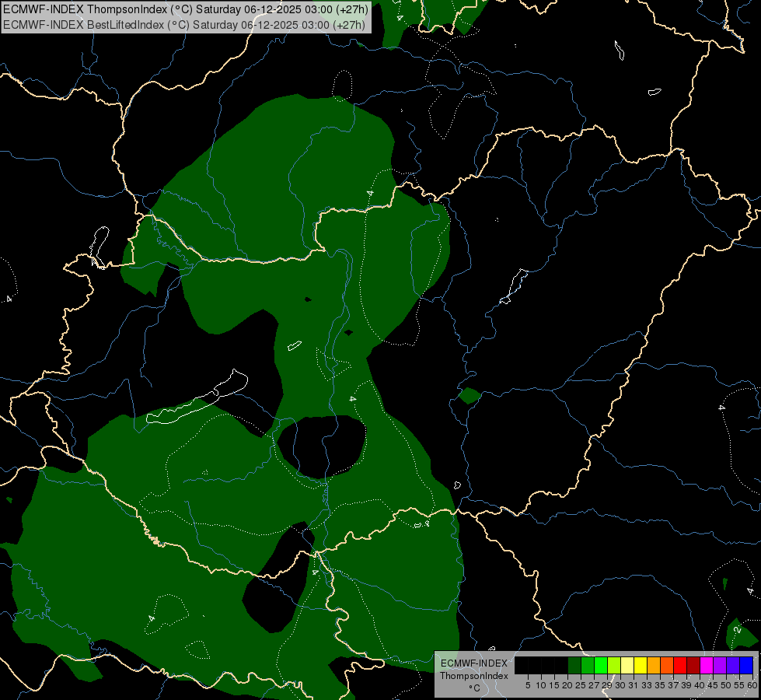Click the legend tick value 20

point(567,685)
